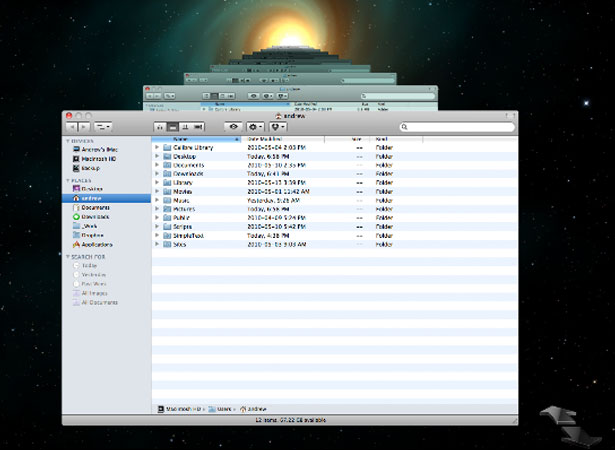
Task: Select Macintosh HD in sidebar
Action: pos(94,159)
